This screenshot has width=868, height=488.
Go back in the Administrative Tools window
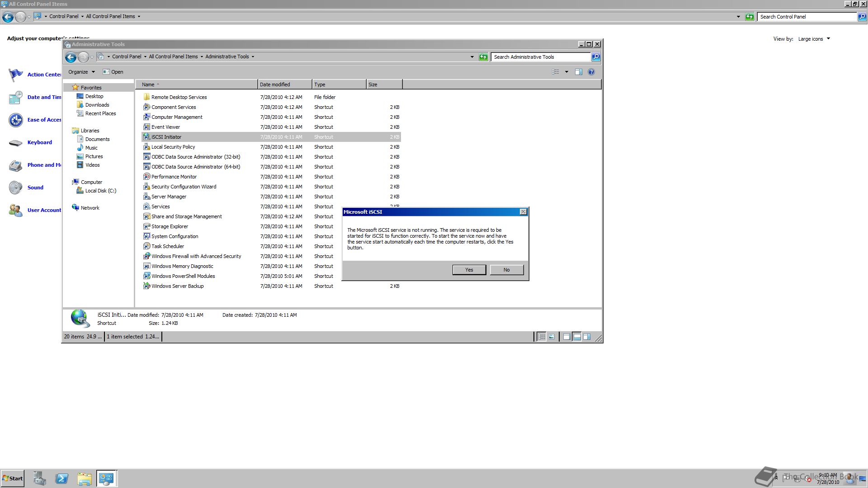(x=71, y=57)
